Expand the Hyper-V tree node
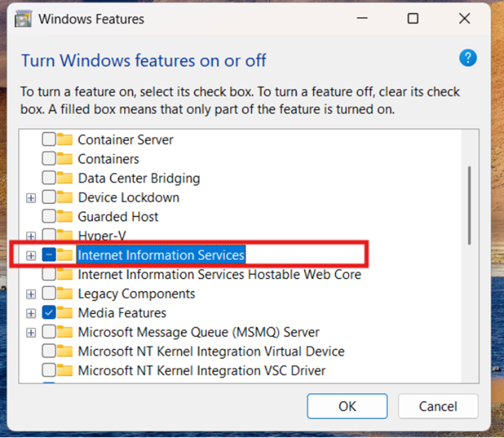 31,236
